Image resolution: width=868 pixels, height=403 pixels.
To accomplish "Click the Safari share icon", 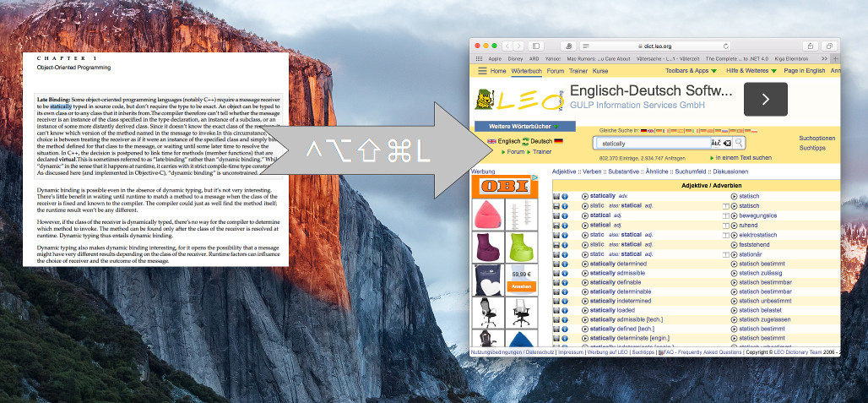I will 811,45.
